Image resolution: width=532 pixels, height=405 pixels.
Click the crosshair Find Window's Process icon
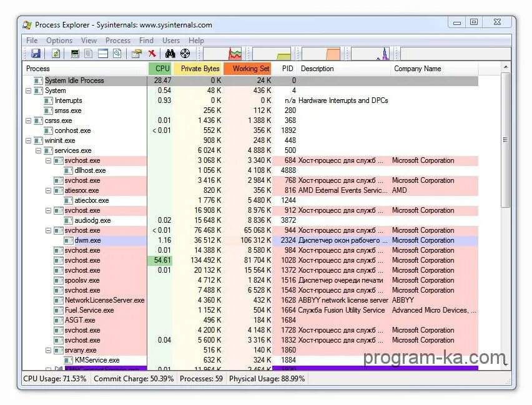[185, 54]
